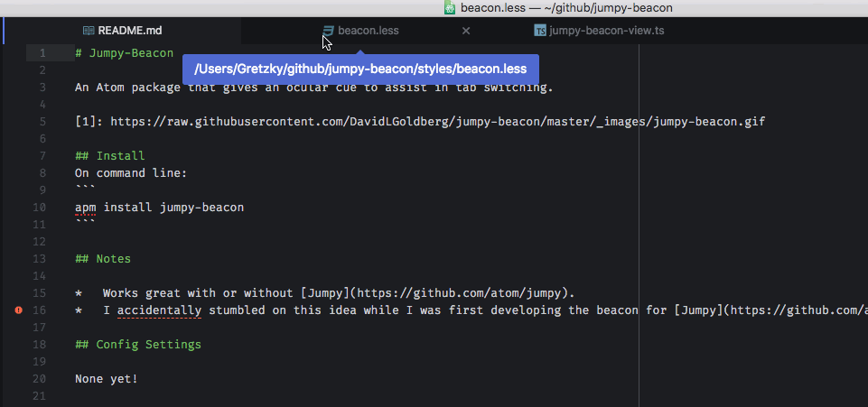Click the window title 'beacon.less — ~/github/jumpy-beacon'
The width and height of the screenshot is (868, 407).
[566, 8]
